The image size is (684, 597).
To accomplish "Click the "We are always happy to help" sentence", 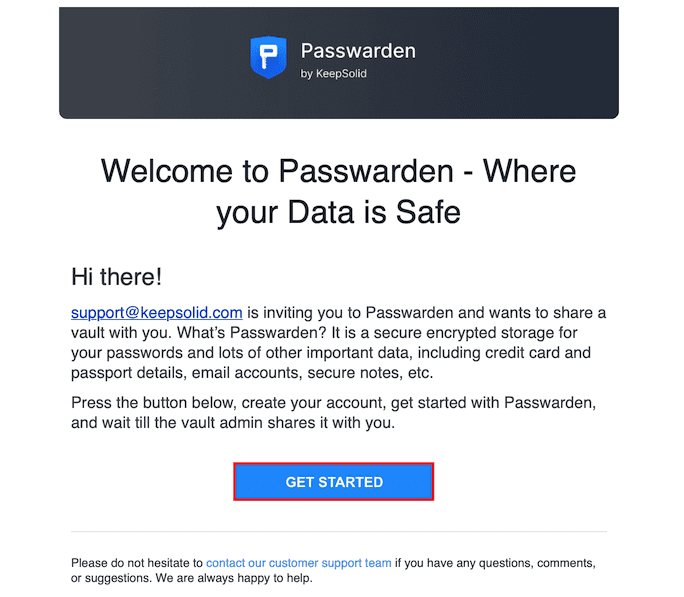I will tap(230, 578).
